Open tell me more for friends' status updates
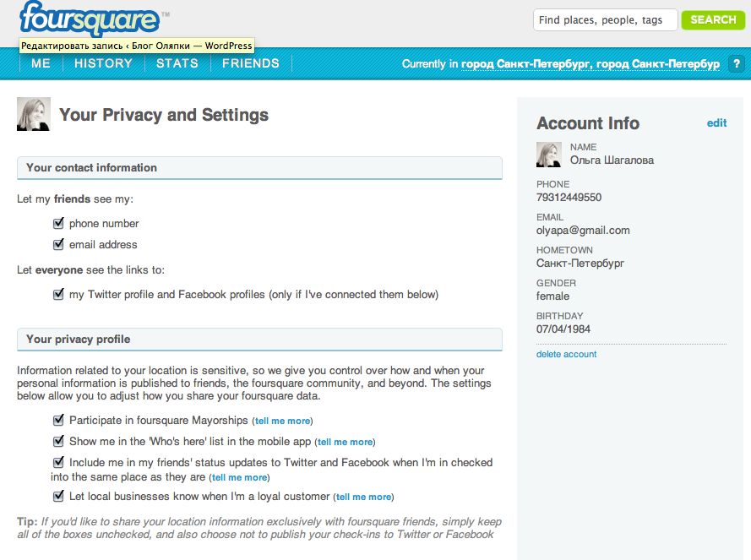This screenshot has height=560, width=751. (x=239, y=477)
